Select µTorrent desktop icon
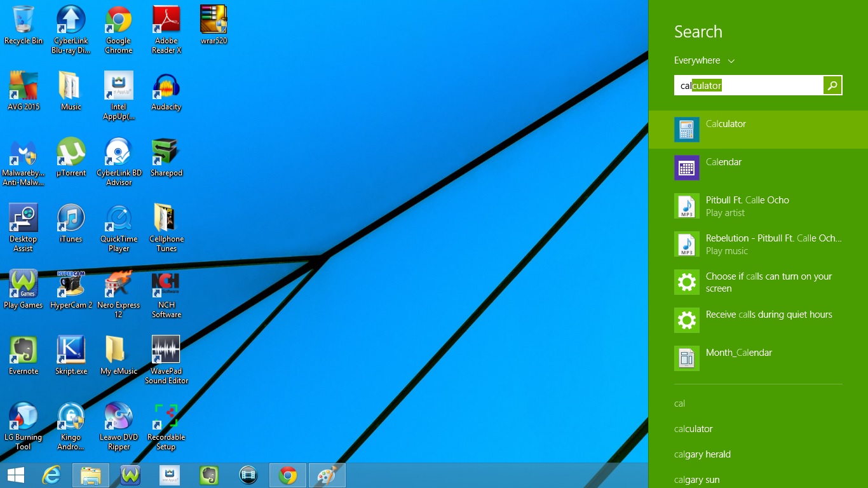868x488 pixels. pos(71,157)
